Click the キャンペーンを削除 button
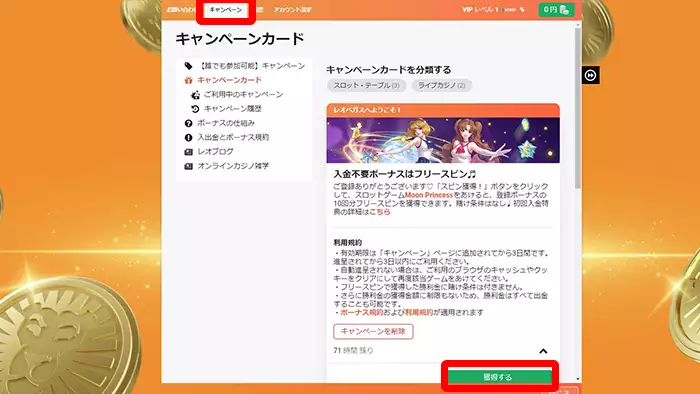 coord(373,332)
